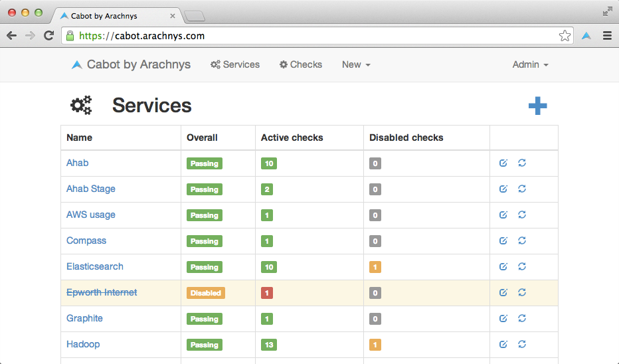Open the Elasticsearch service link
Viewport: 619px width, 364px height.
(95, 267)
